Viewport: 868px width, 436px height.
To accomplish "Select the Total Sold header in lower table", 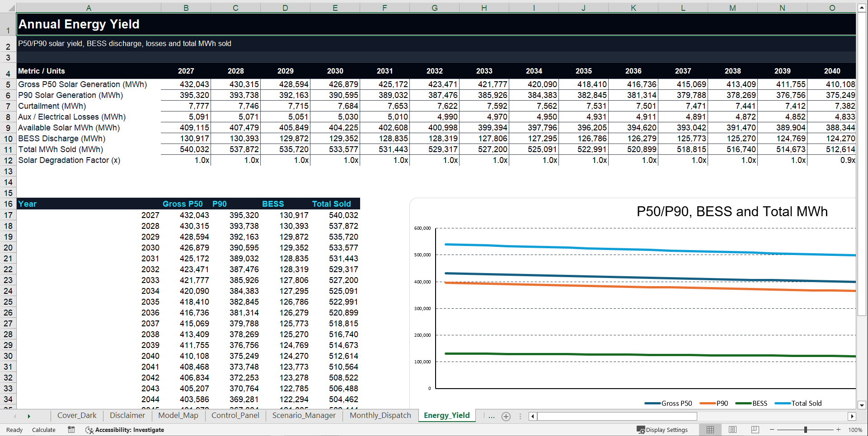I will point(335,204).
